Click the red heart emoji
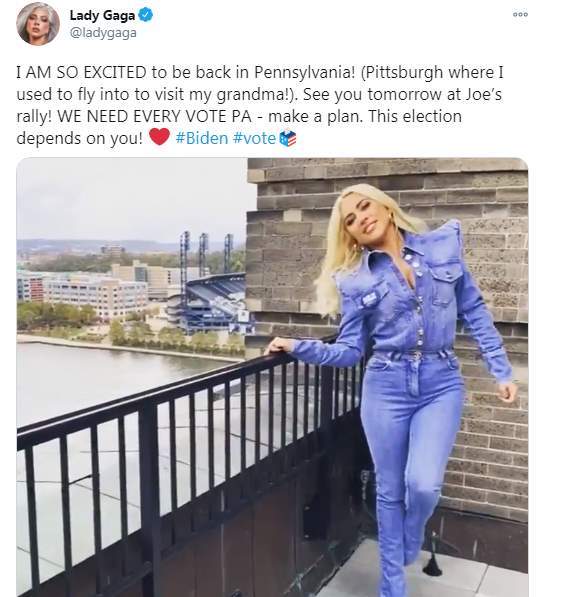 pyautogui.click(x=159, y=137)
